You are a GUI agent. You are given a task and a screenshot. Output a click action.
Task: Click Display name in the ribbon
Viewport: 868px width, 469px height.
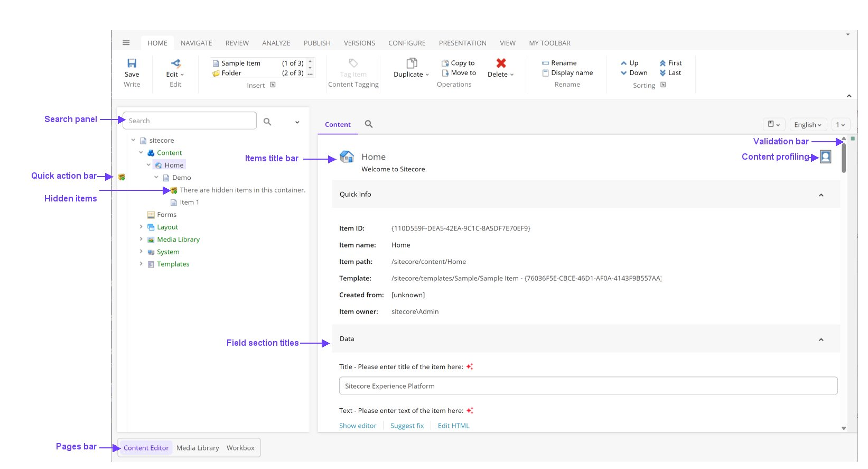click(567, 73)
